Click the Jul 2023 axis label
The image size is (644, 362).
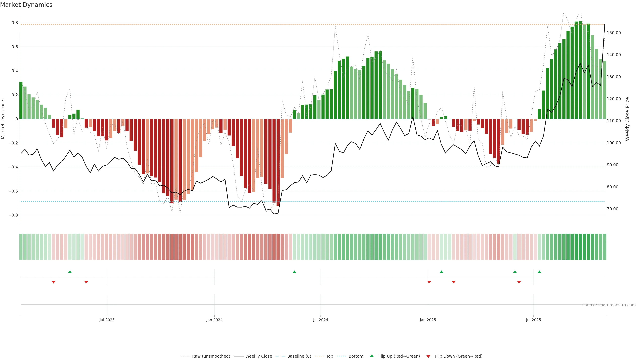click(x=107, y=320)
